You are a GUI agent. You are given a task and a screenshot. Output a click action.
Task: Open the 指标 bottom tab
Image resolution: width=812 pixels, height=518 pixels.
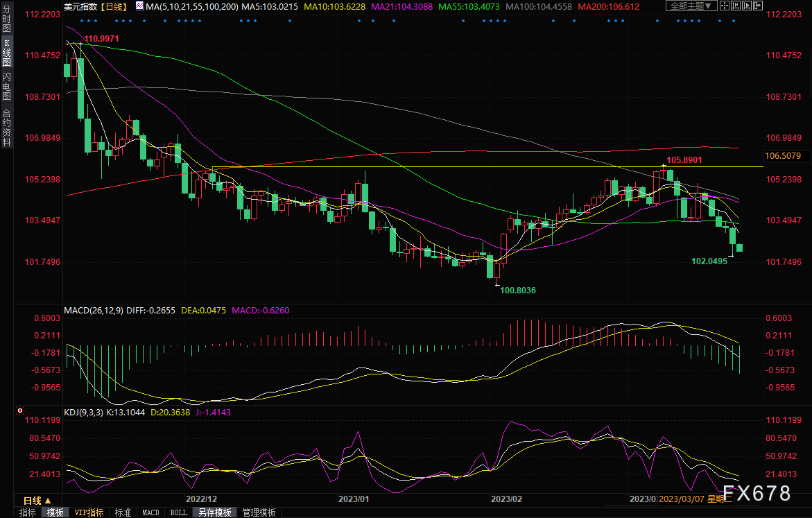tap(28, 512)
